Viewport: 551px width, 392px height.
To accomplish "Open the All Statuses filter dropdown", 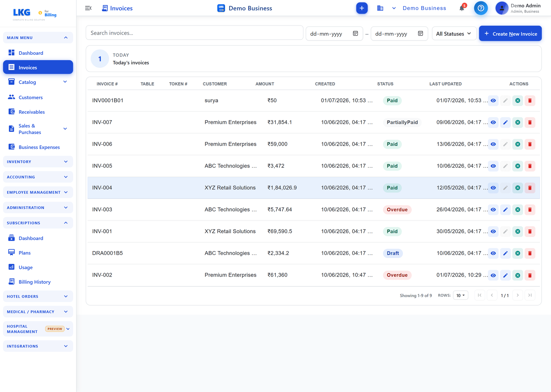I will click(454, 33).
